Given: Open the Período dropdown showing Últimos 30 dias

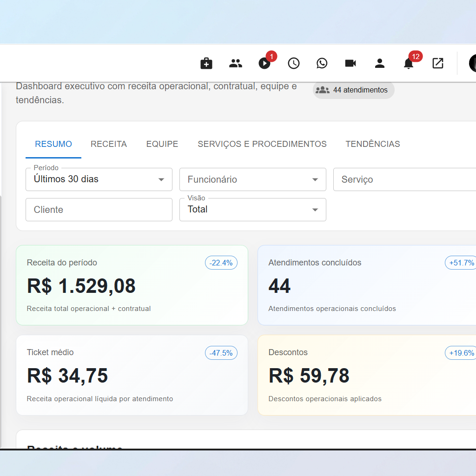Looking at the screenshot, I should tap(99, 179).
